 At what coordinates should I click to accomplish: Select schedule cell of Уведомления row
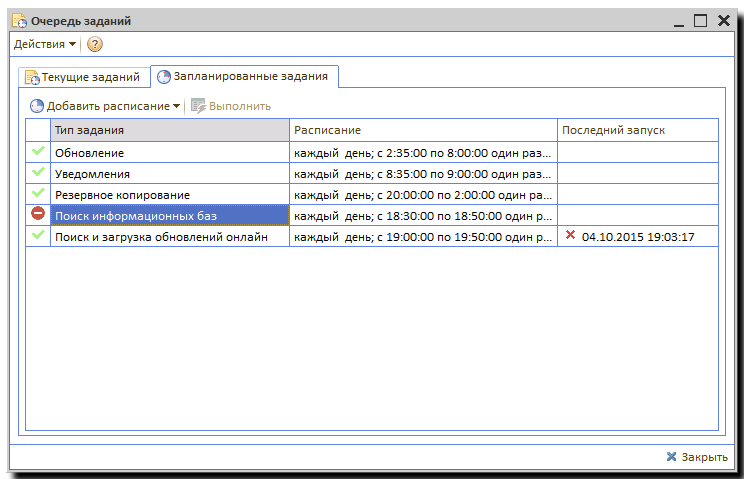click(x=422, y=173)
